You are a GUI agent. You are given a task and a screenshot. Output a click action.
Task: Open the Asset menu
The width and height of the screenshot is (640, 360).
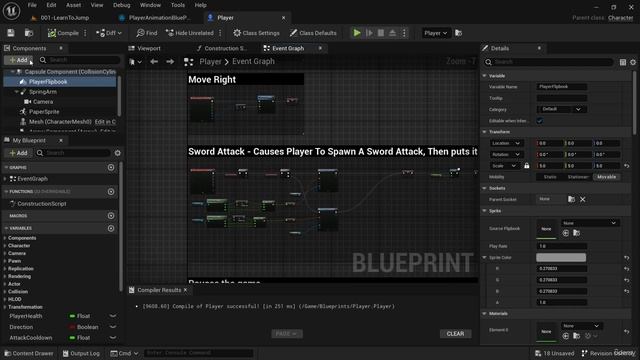73,5
